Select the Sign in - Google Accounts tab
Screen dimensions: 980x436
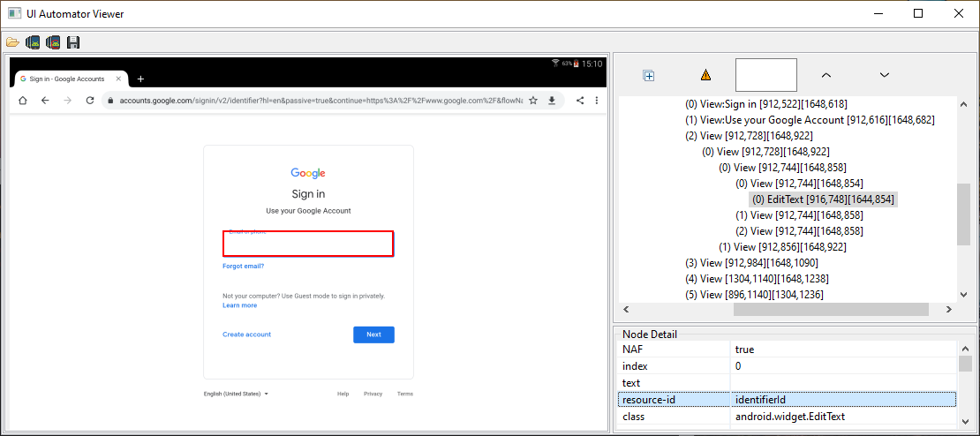(x=71, y=79)
